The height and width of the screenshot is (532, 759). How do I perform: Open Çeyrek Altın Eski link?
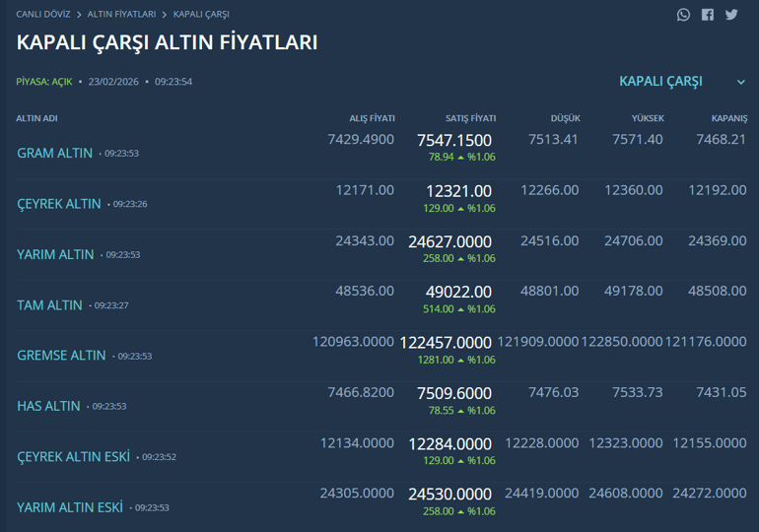(x=74, y=457)
